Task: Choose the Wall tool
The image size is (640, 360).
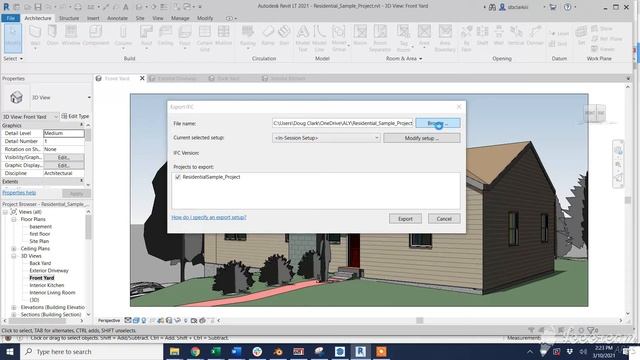Action: 35,37
